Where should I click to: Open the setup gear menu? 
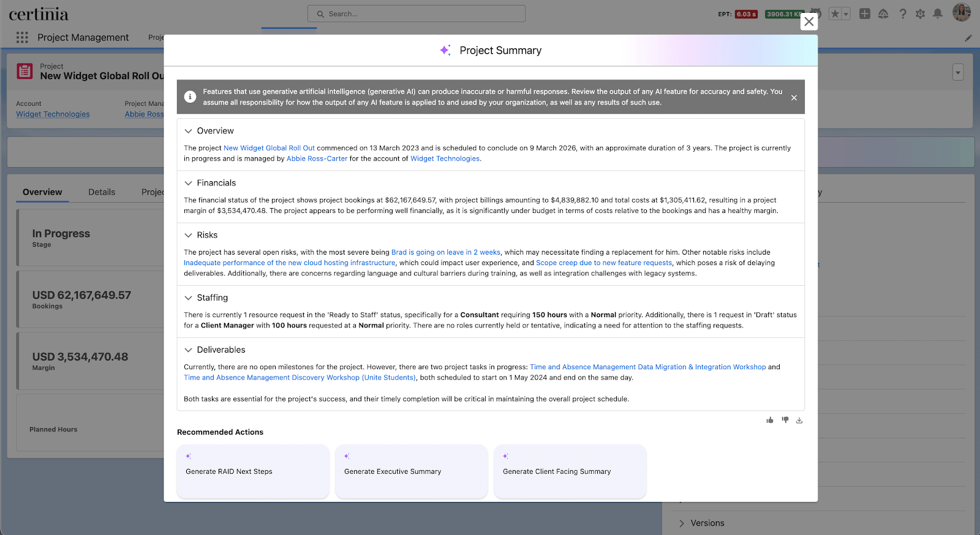point(920,13)
